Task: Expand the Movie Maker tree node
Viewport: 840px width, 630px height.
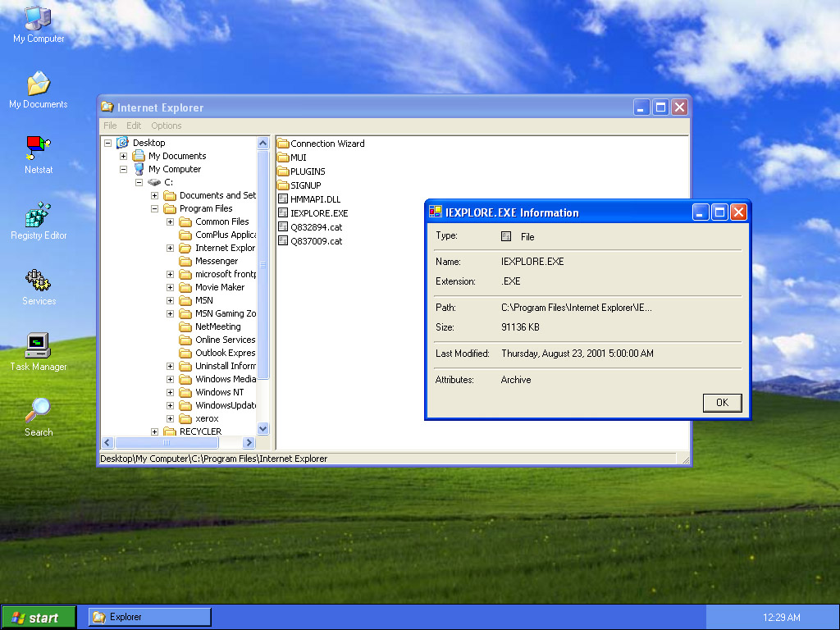Action: (x=170, y=288)
